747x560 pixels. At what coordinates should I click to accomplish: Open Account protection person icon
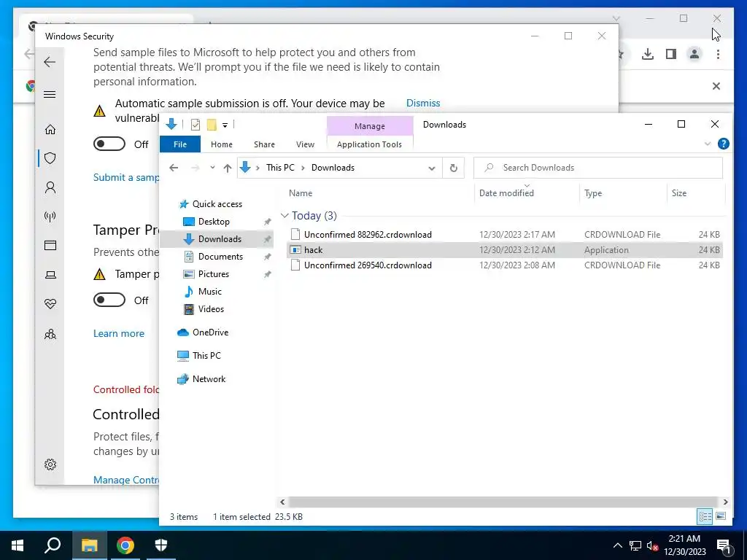50,187
